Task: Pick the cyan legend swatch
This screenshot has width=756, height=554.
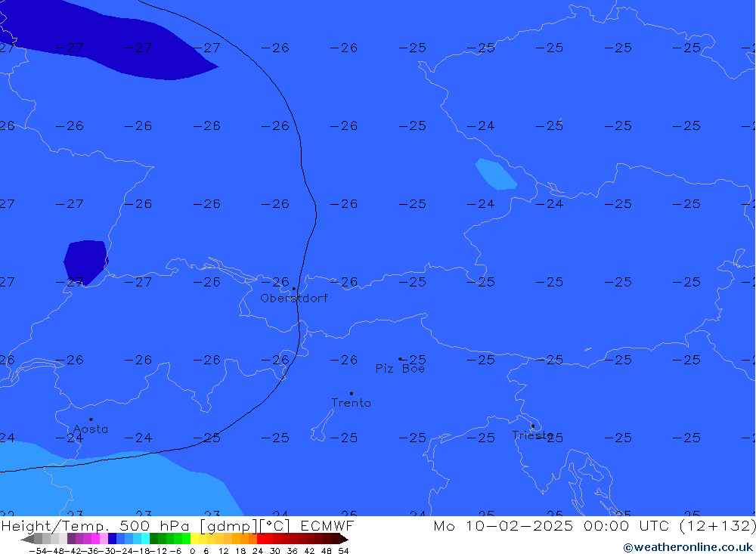Action: (146, 539)
